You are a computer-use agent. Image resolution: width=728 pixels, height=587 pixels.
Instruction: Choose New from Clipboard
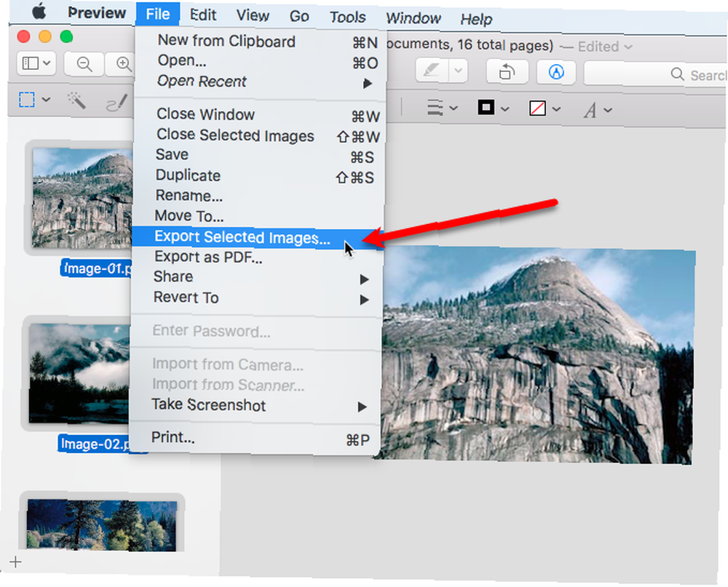point(260,41)
